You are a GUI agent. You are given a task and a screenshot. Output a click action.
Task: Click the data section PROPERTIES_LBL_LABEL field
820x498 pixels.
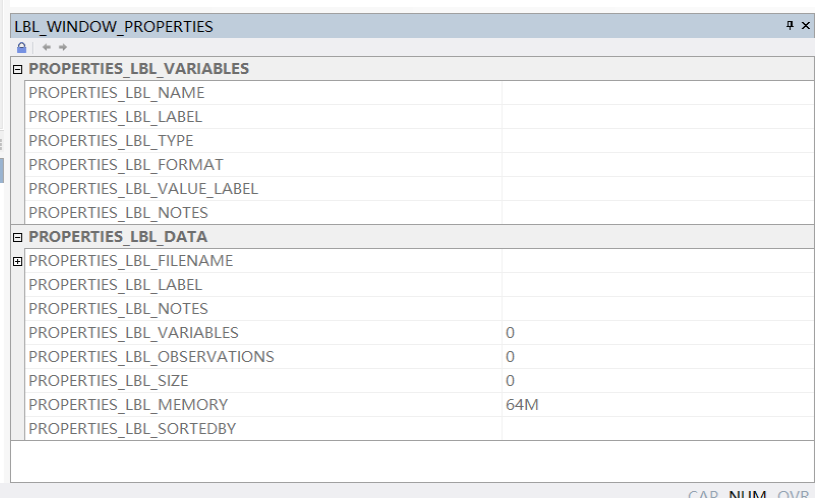pos(658,285)
